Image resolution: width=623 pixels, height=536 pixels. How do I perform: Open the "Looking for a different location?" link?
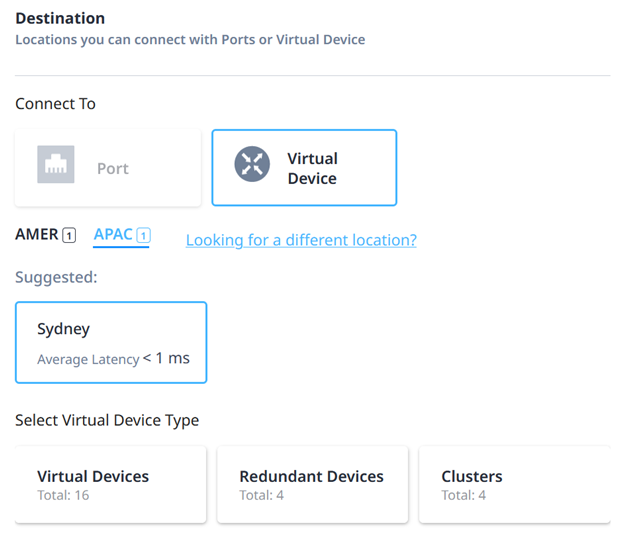click(301, 240)
